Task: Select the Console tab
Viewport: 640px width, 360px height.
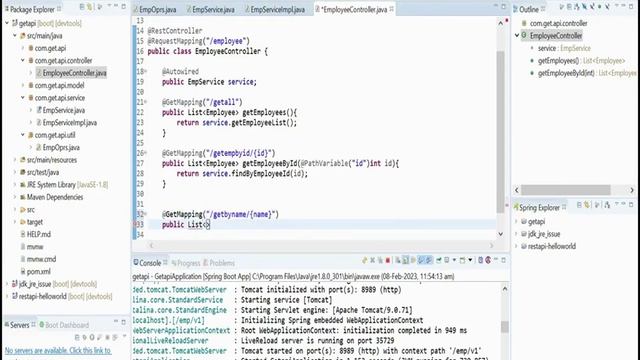Action: click(150, 263)
